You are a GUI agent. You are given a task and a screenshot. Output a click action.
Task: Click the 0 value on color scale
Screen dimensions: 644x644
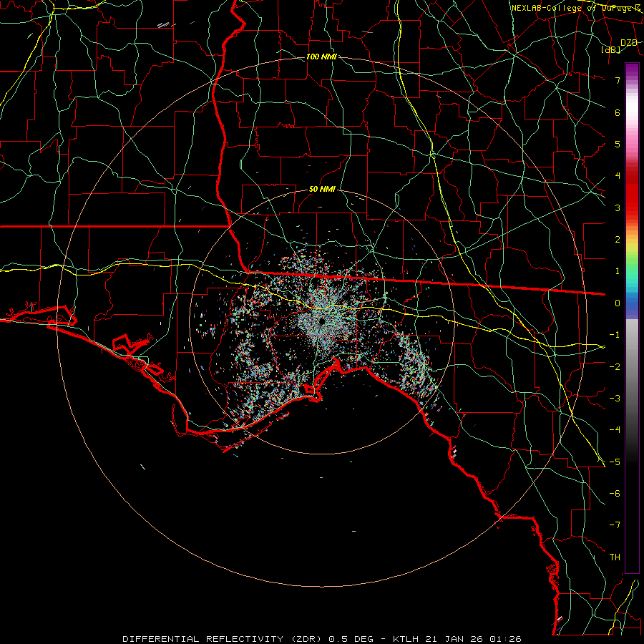pos(618,303)
